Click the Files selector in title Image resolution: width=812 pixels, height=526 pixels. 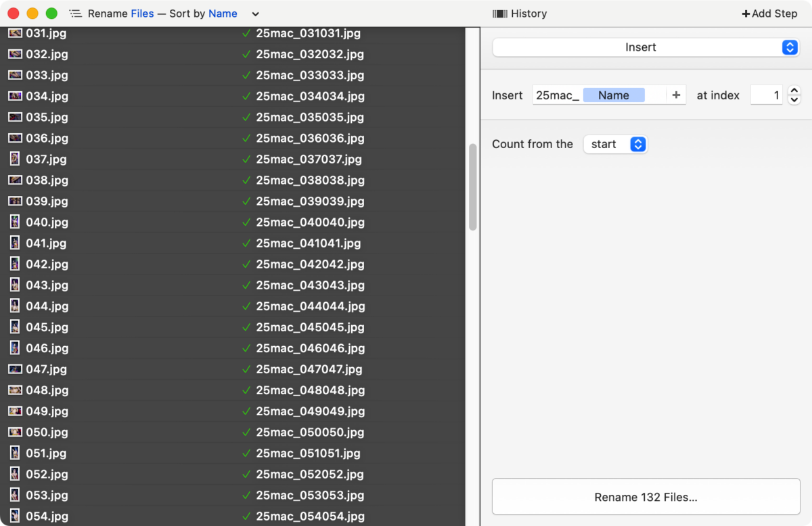tap(142, 14)
